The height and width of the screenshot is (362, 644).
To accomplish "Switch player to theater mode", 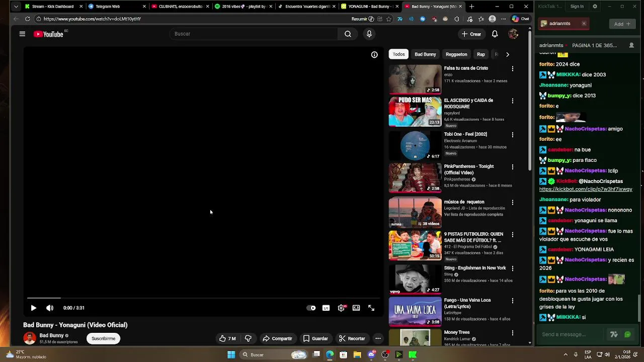I will click(x=356, y=308).
